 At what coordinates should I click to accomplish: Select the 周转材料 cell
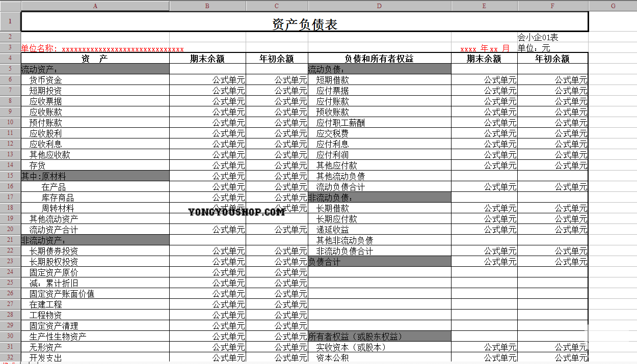(95, 208)
